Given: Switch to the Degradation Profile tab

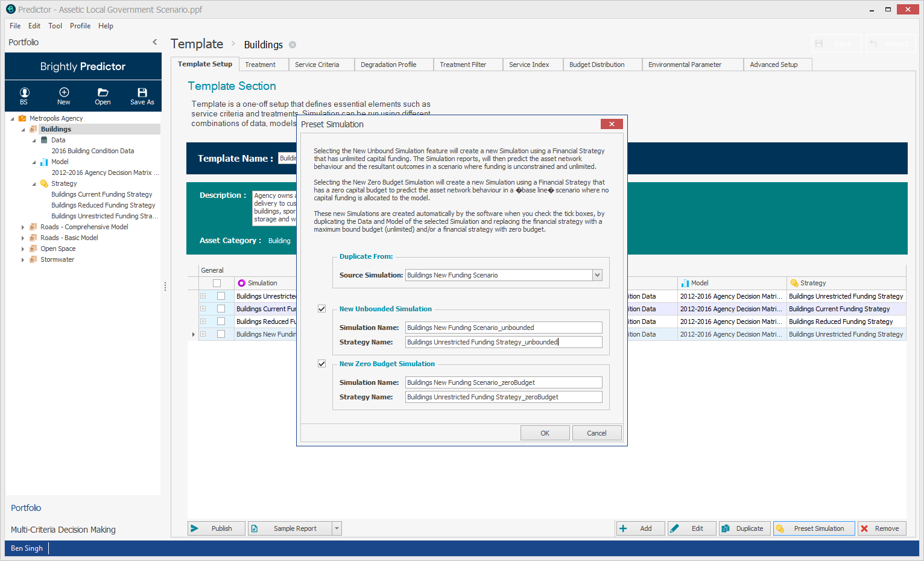Looking at the screenshot, I should coord(388,65).
